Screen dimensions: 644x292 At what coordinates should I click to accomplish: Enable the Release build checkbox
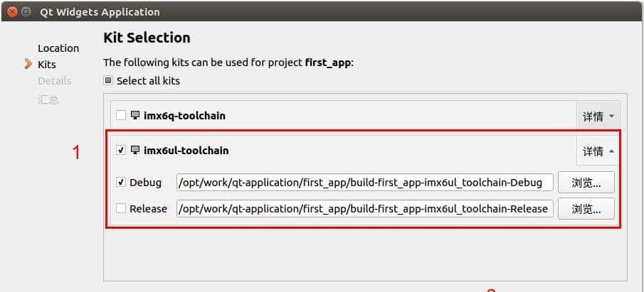pos(121,209)
